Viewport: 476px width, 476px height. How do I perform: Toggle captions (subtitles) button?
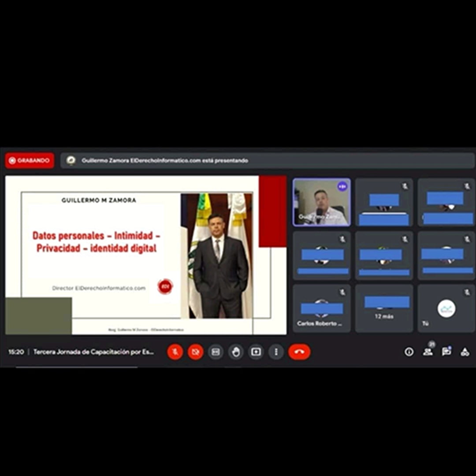click(x=216, y=352)
